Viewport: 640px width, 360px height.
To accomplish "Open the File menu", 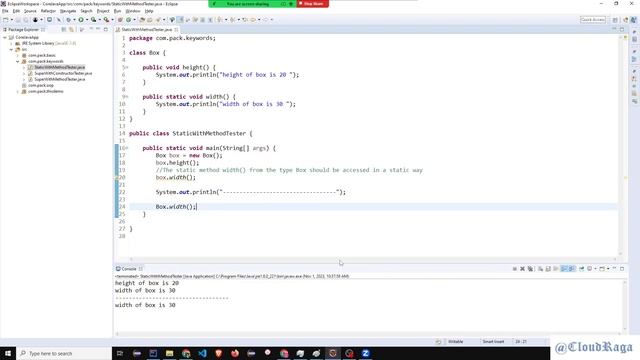I will [5, 11].
